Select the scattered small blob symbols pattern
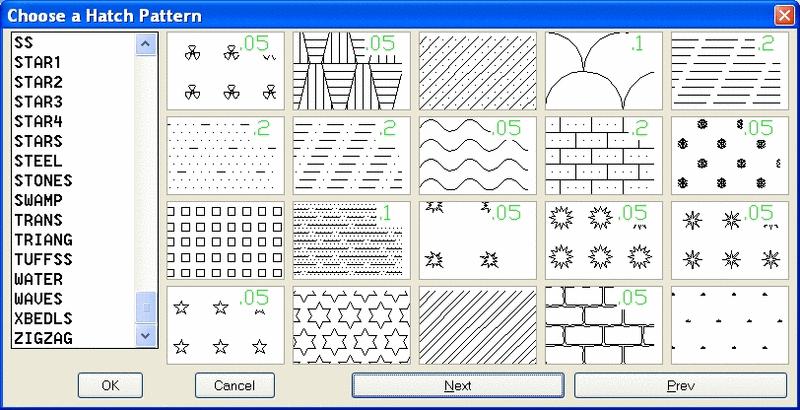Image resolution: width=800 pixels, height=410 pixels. pos(730,156)
